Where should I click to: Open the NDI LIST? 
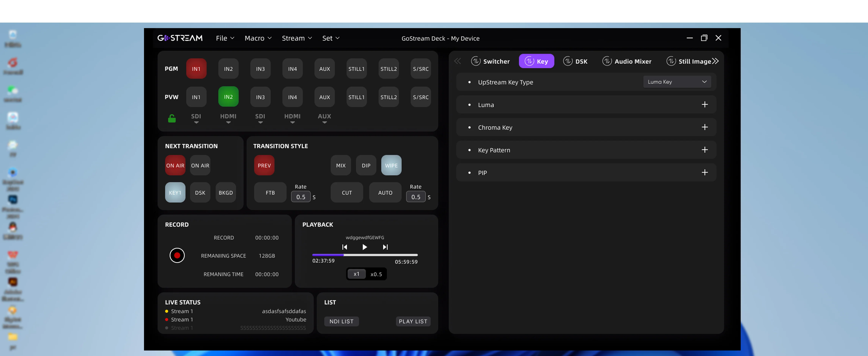pos(341,321)
